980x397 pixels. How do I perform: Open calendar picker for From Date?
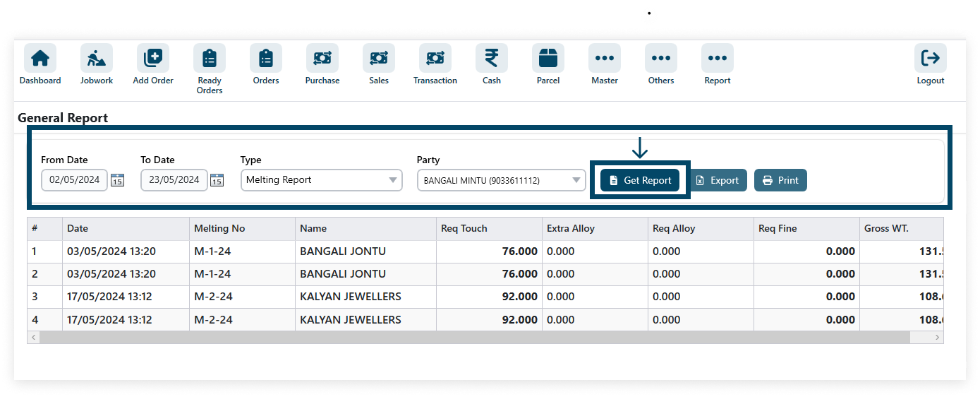[x=118, y=180]
